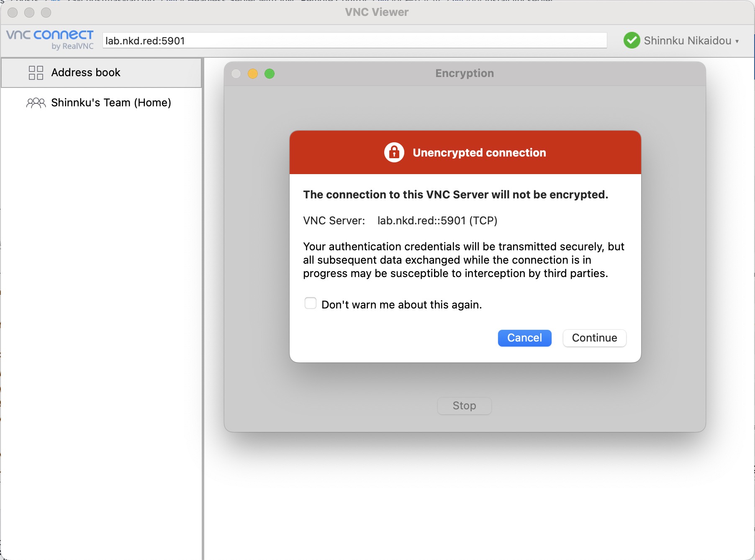Select Shinnku's Team (Home) in sidebar
This screenshot has width=755, height=560.
(111, 102)
